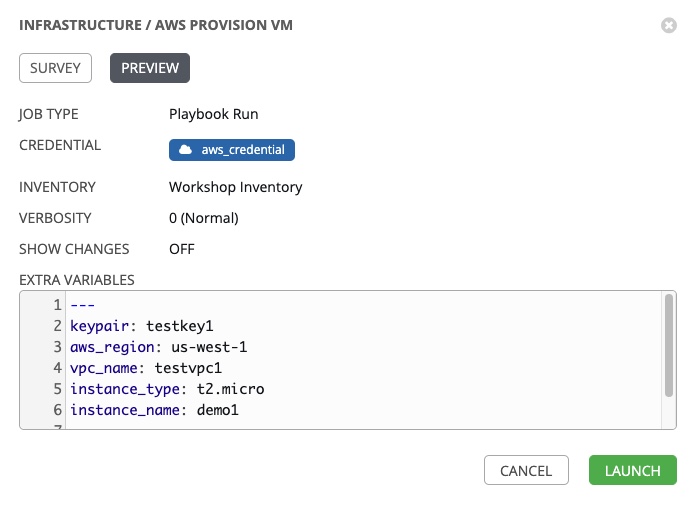This screenshot has height=514, width=695.
Task: Click the 0 (Normal) verbosity value
Action: pos(204,218)
